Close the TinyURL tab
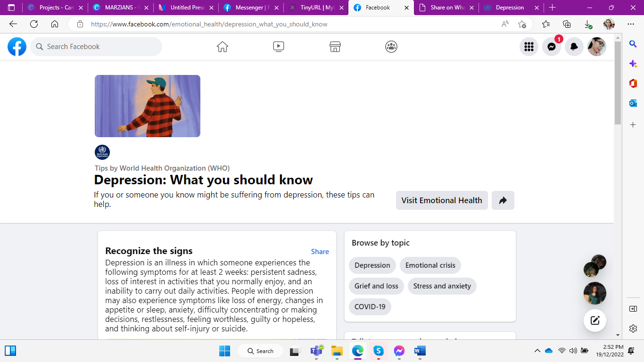The height and width of the screenshot is (362, 644). [341, 8]
